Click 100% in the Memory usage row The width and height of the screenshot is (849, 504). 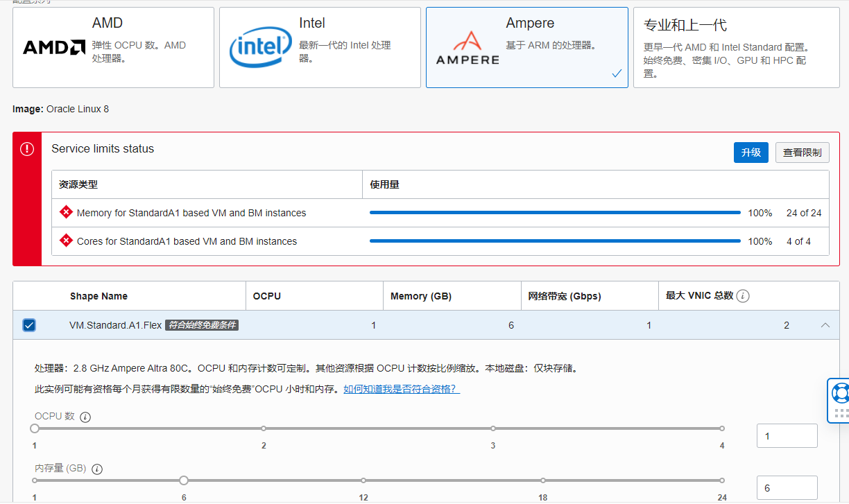point(760,213)
